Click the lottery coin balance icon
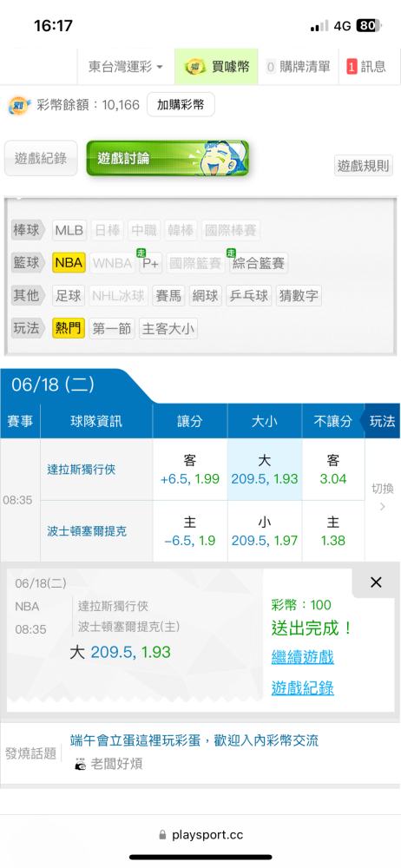Image resolution: width=401 pixels, height=868 pixels. pyautogui.click(x=21, y=105)
